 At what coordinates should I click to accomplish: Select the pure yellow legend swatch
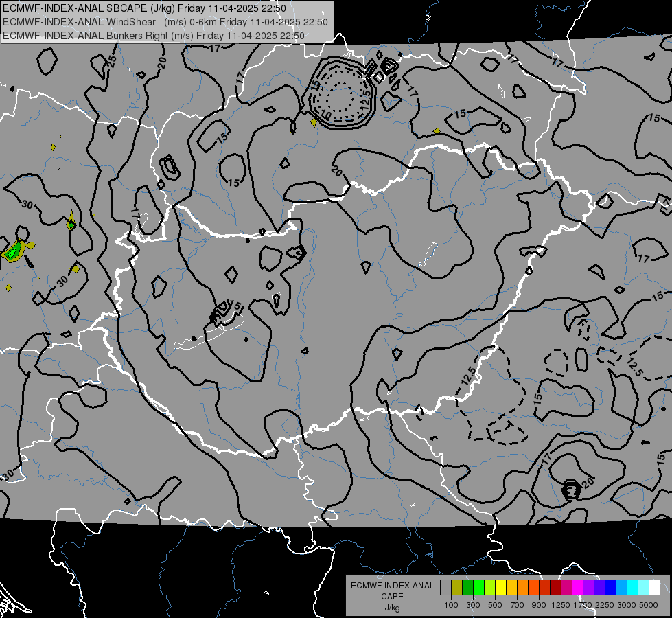(500, 587)
